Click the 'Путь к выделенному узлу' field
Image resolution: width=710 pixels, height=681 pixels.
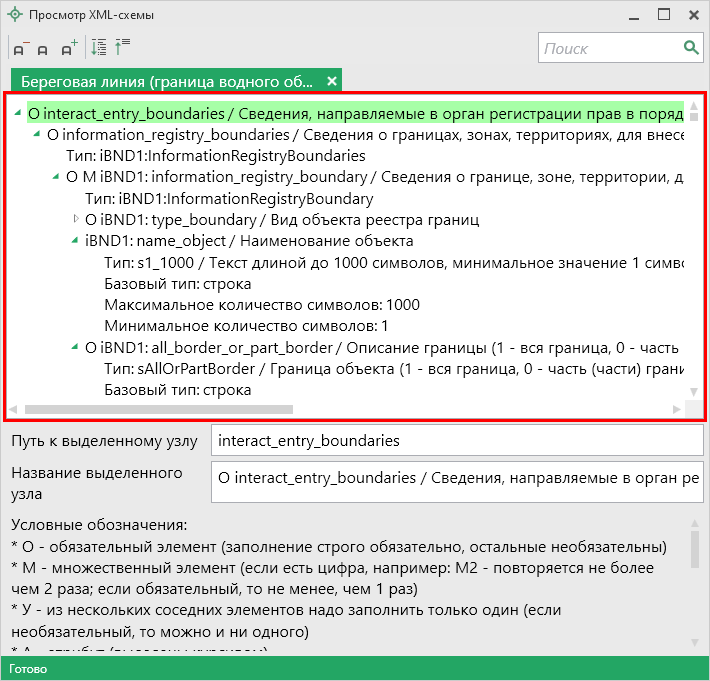point(456,440)
